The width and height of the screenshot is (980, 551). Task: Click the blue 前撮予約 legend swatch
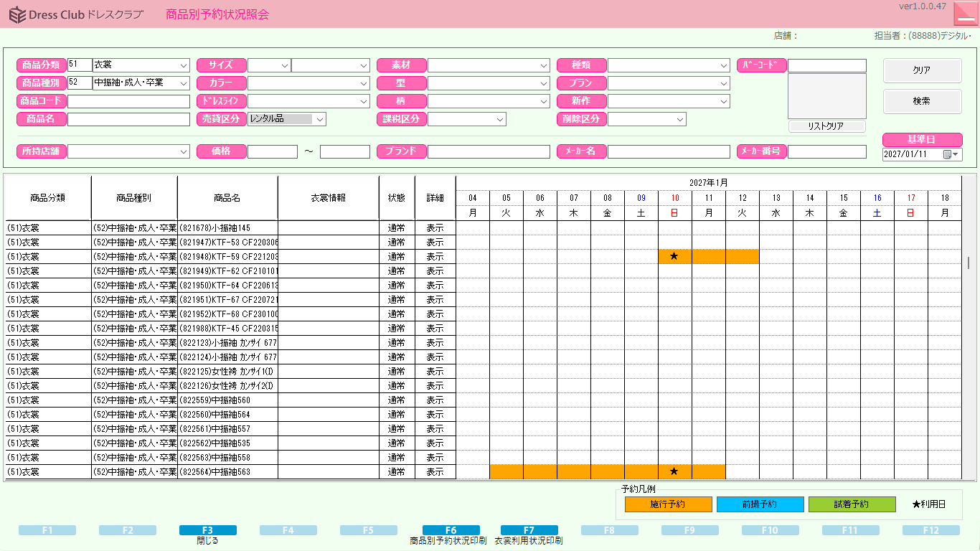click(x=760, y=504)
